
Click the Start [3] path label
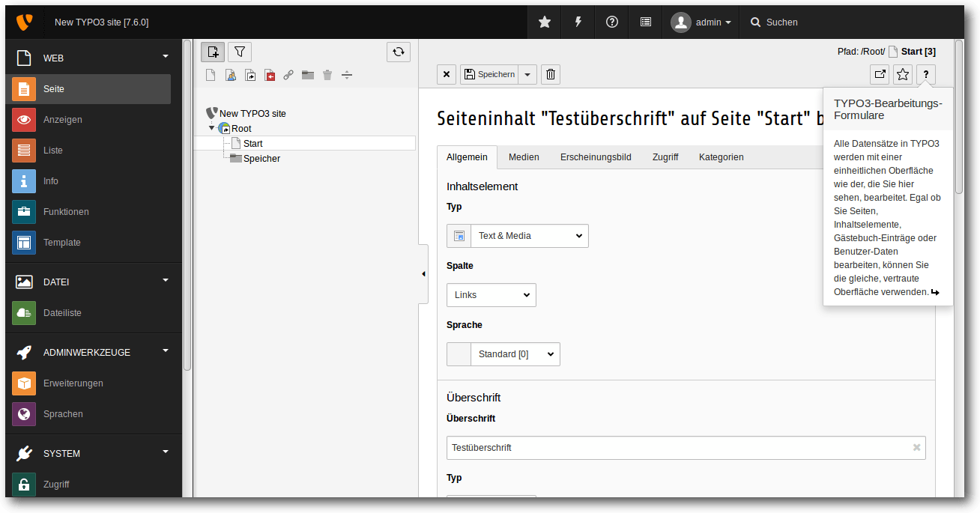[919, 52]
